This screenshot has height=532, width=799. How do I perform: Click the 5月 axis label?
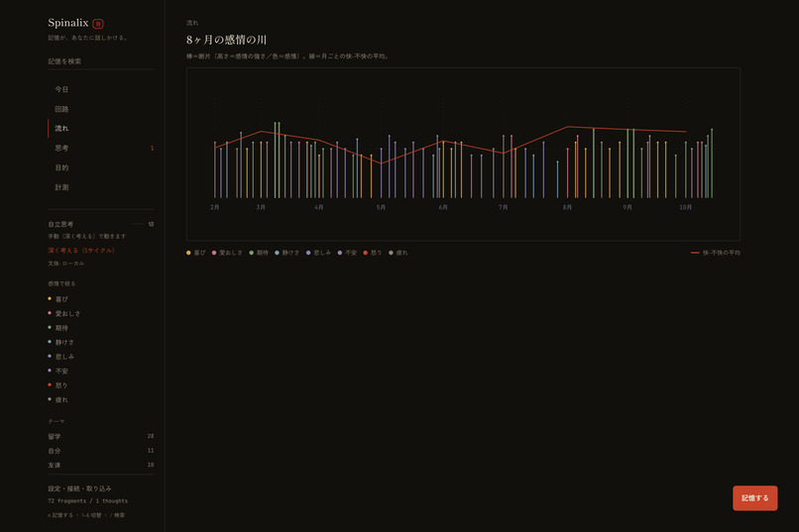click(381, 207)
